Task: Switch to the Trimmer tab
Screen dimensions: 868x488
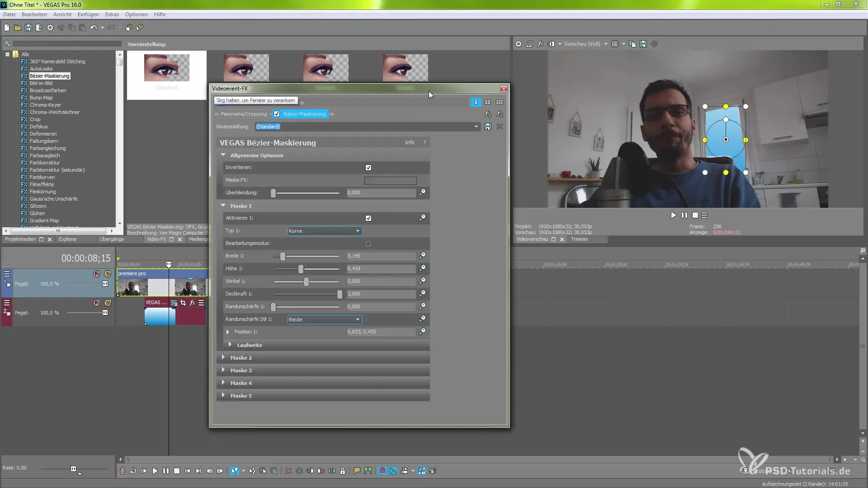Action: pyautogui.click(x=580, y=239)
